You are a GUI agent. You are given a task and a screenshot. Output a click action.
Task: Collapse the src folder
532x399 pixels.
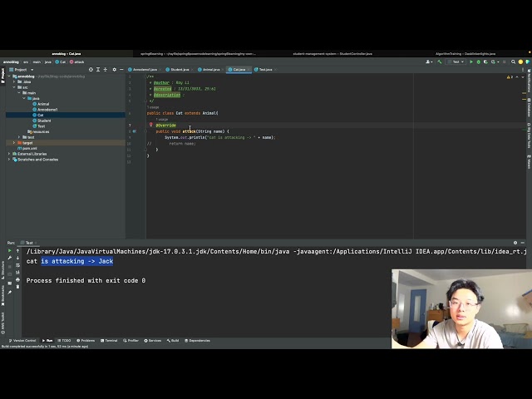pyautogui.click(x=14, y=87)
